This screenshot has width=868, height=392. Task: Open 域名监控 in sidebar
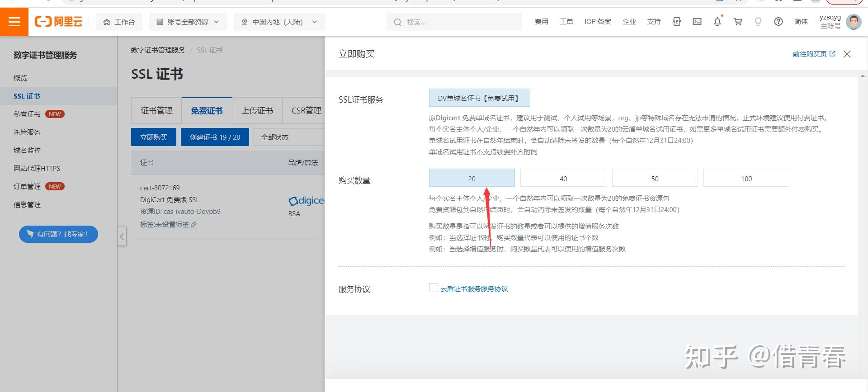point(27,150)
